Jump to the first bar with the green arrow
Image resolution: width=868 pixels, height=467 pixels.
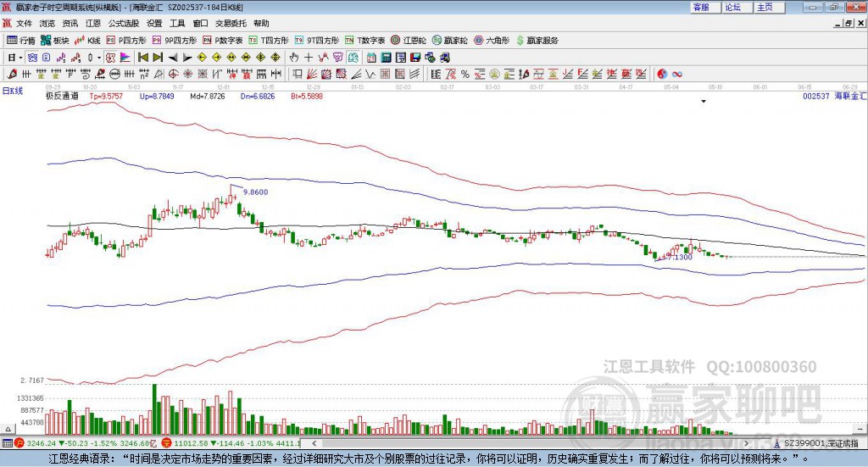click(143, 58)
